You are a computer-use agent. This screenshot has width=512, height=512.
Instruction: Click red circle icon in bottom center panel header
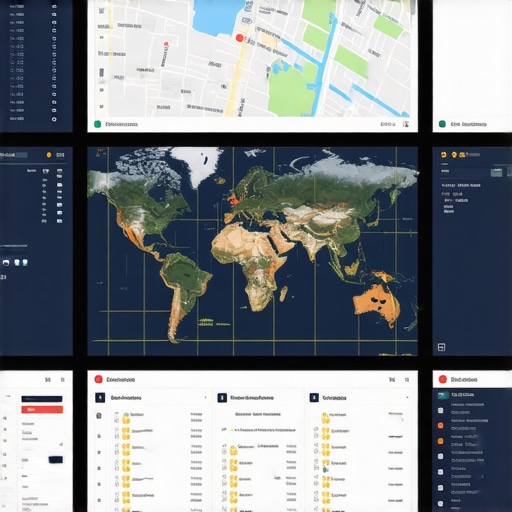coord(98,379)
